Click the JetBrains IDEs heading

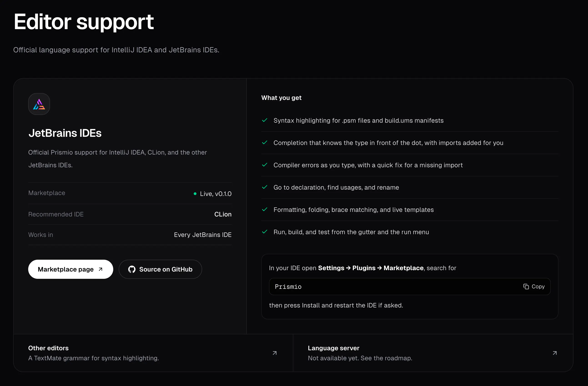click(65, 133)
